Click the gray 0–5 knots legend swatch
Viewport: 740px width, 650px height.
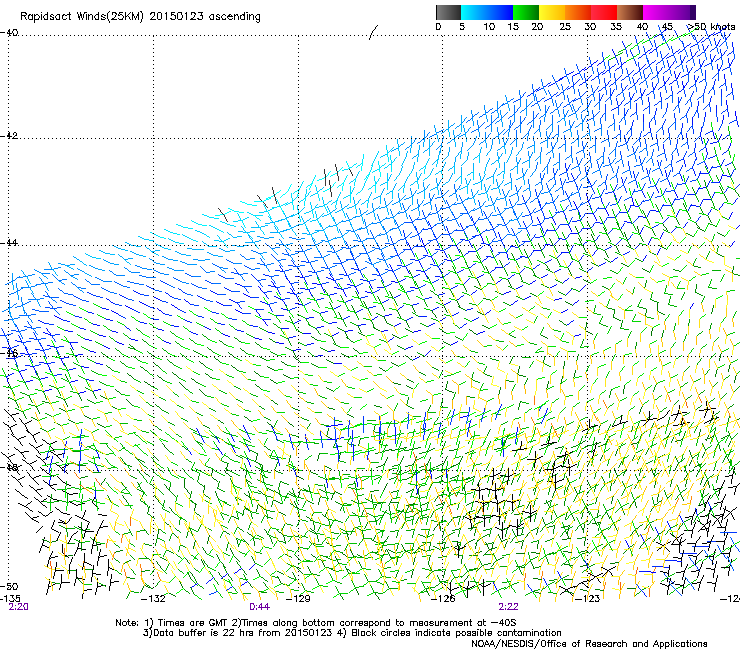448,12
